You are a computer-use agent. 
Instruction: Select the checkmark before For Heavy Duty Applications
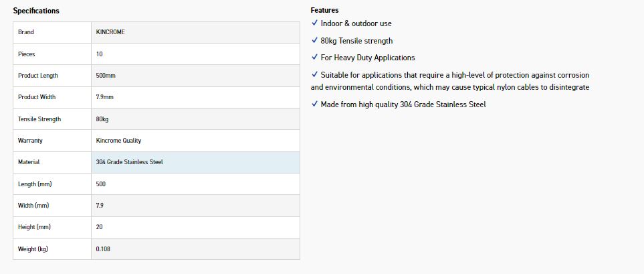(x=314, y=58)
